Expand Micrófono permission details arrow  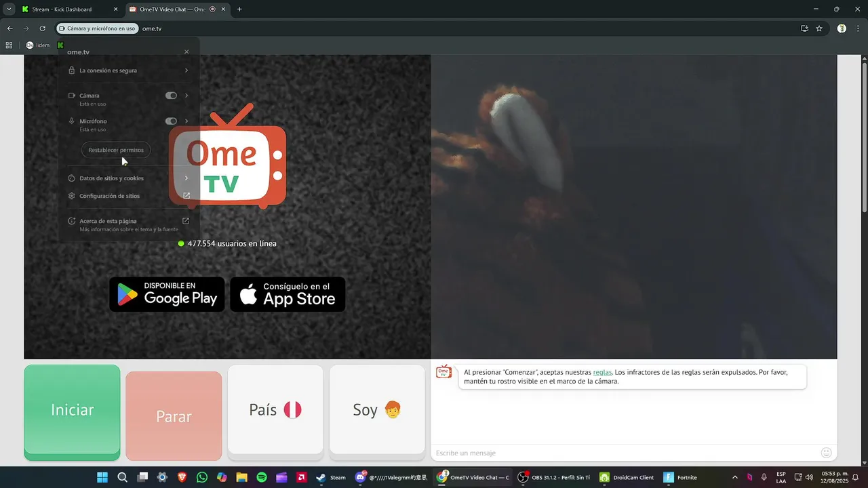pos(186,121)
